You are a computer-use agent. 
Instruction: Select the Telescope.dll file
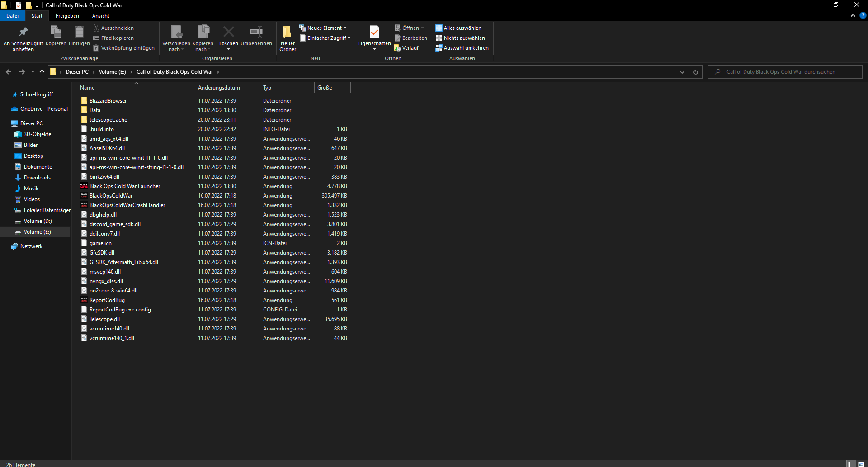pos(104,319)
